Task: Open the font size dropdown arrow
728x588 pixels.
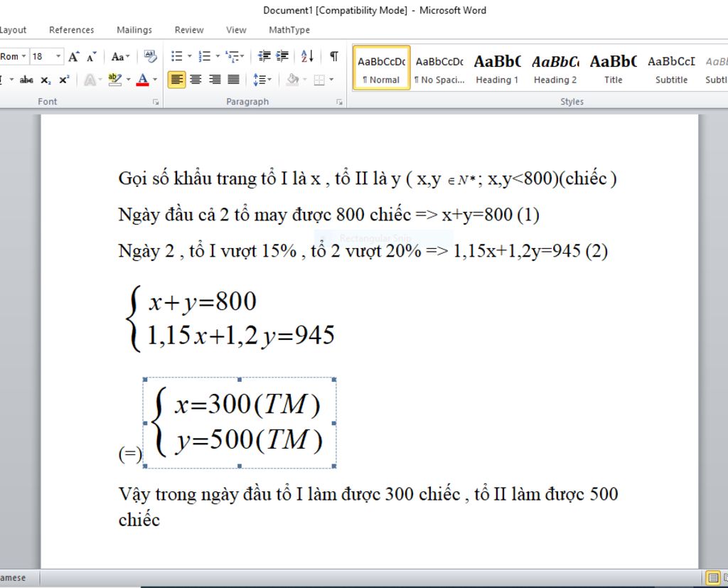Action: [x=58, y=56]
